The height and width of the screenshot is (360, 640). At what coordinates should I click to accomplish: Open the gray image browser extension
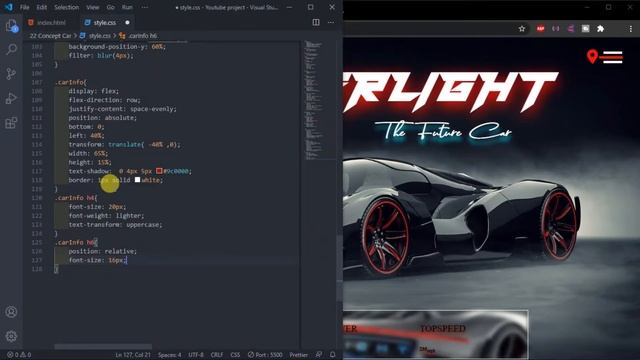tap(585, 29)
